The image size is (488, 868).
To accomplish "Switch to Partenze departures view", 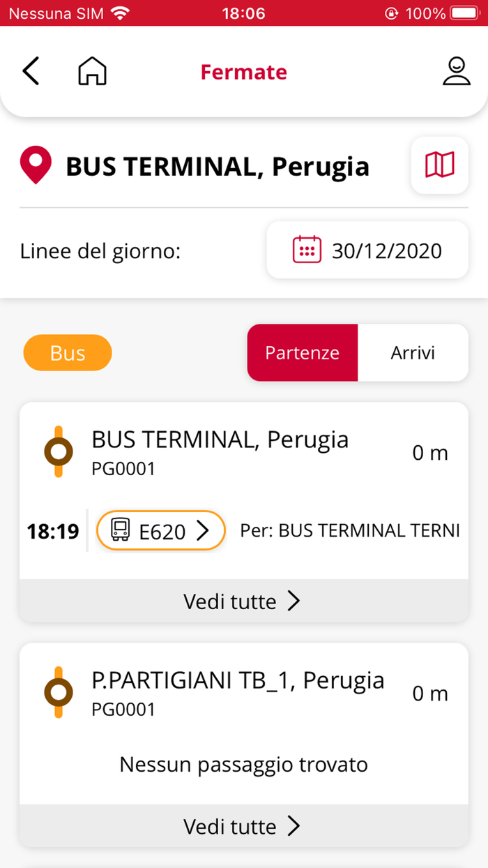I will point(303,352).
